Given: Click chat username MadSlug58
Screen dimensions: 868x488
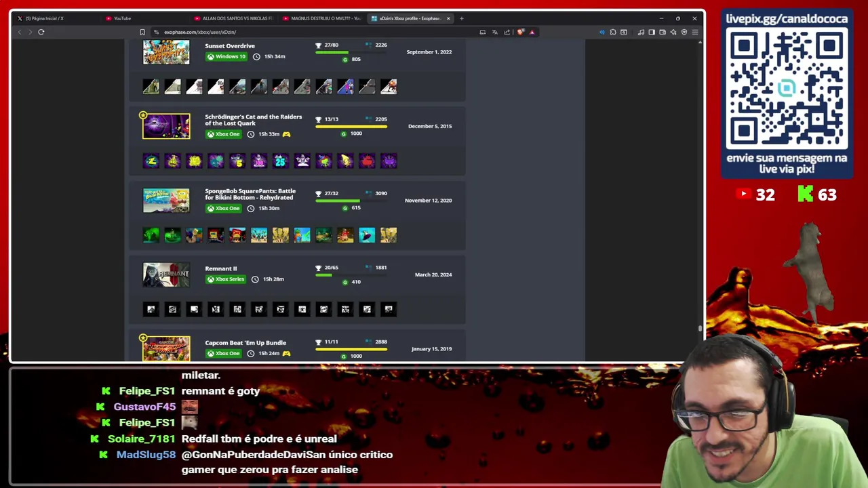Looking at the screenshot, I should (146, 455).
